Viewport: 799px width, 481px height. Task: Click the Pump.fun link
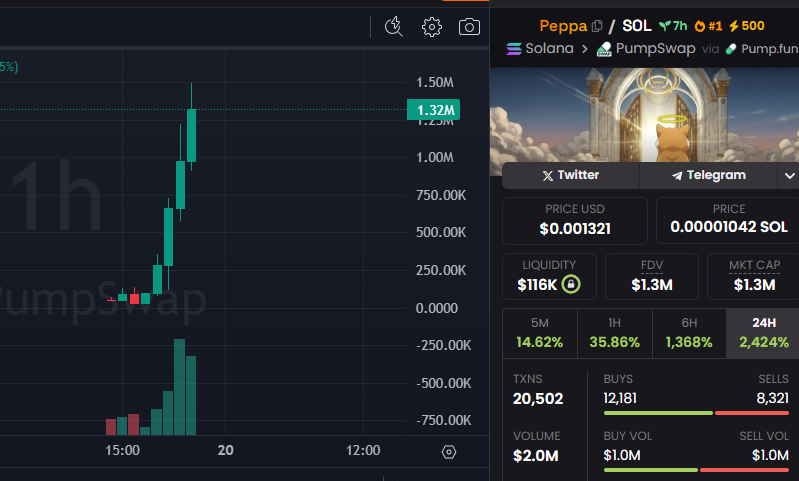coord(769,49)
